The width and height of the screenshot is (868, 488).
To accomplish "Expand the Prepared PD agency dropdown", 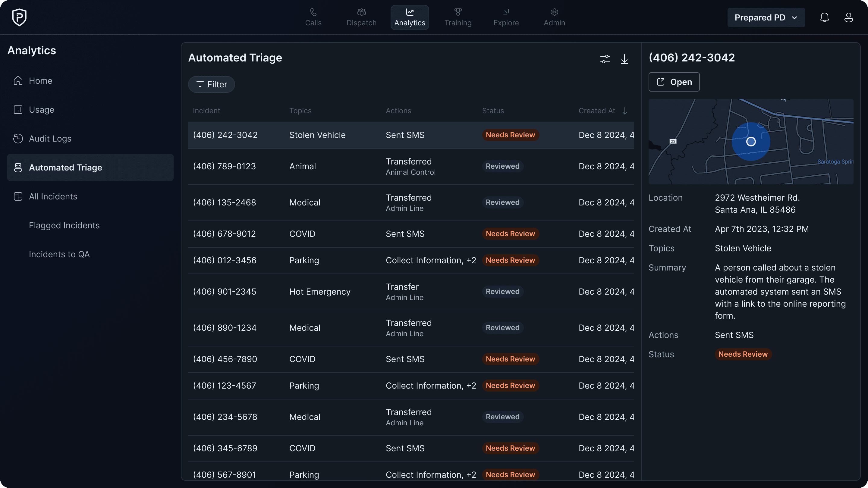I will point(766,17).
